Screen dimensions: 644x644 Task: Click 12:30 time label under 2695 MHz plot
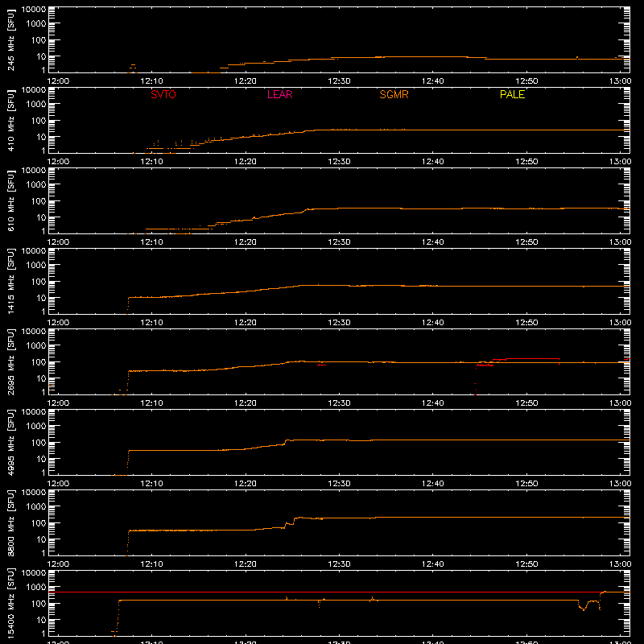point(339,403)
